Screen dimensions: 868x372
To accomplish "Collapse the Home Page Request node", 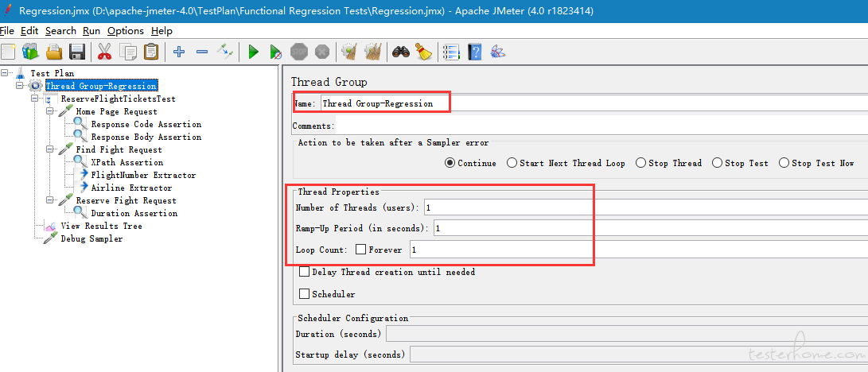I will pos(50,111).
